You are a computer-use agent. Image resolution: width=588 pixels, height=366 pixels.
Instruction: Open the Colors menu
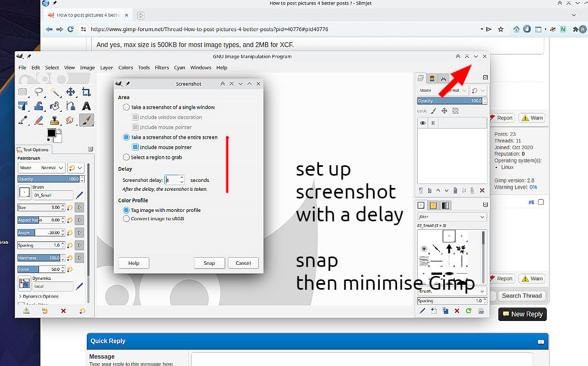tap(126, 68)
